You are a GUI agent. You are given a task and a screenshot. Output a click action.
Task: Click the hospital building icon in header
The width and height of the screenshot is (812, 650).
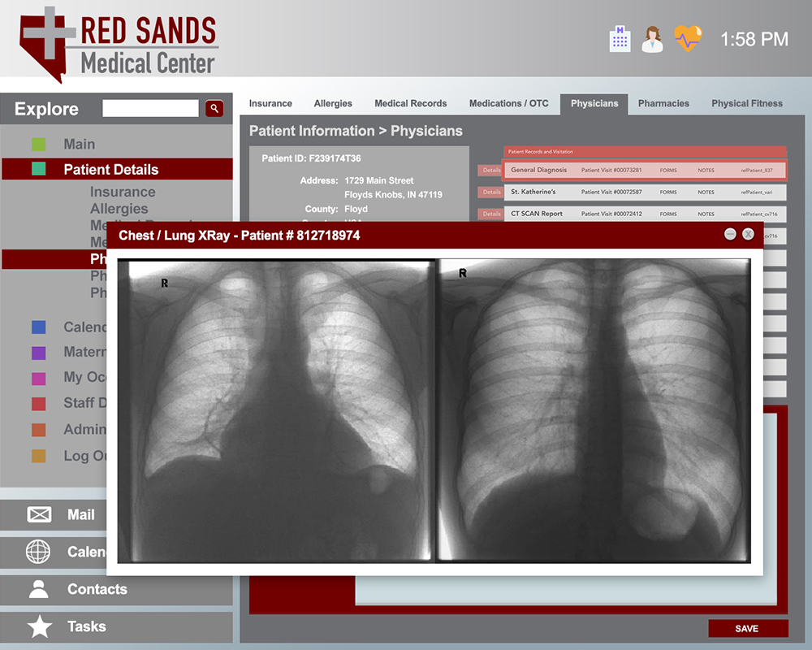[620, 38]
